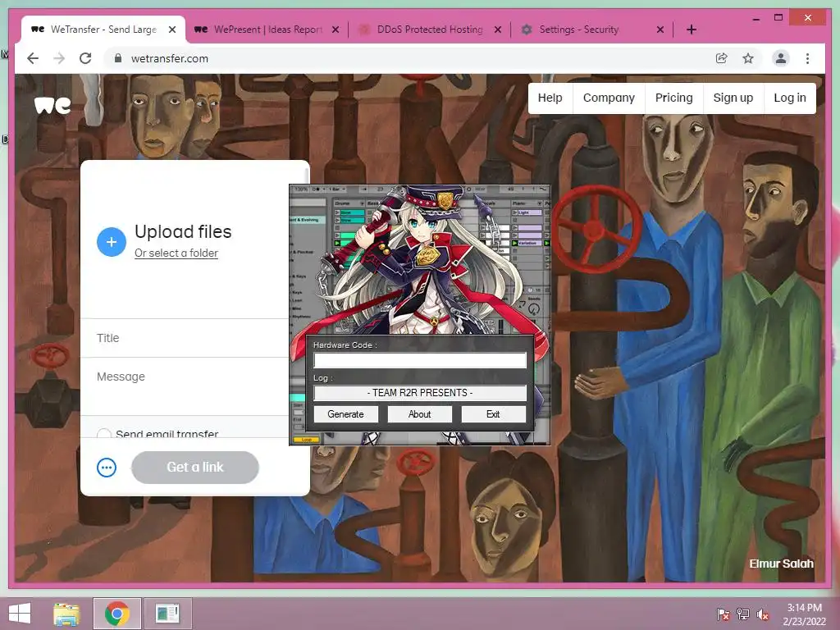The image size is (840, 630).
Task: Click the Get a link button
Action: click(x=195, y=467)
